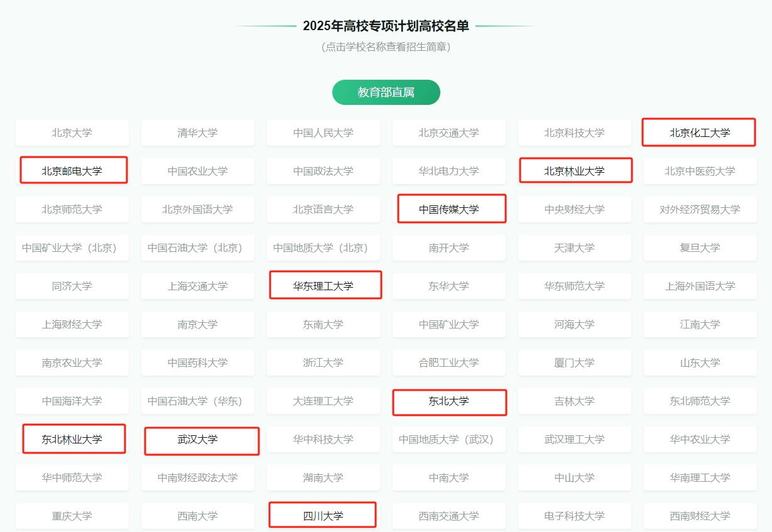
Task: Click the 四川大学 highlighted link
Action: point(322,514)
